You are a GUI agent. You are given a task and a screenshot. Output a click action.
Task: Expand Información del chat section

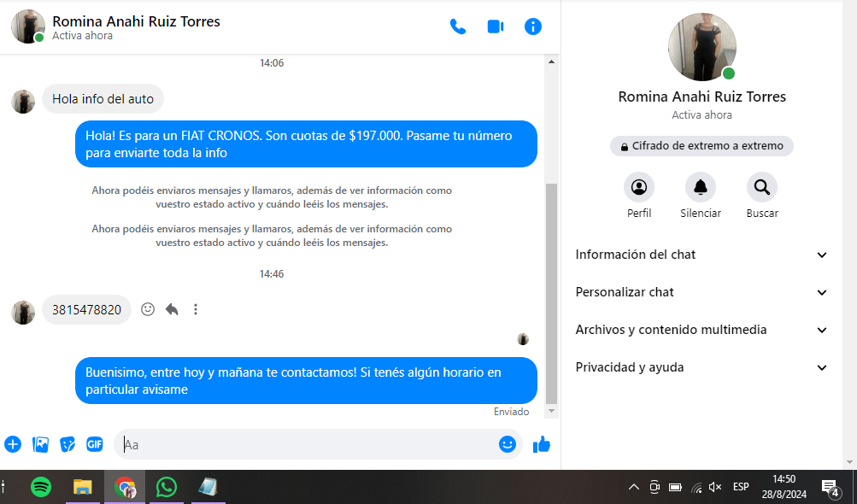[x=701, y=255]
